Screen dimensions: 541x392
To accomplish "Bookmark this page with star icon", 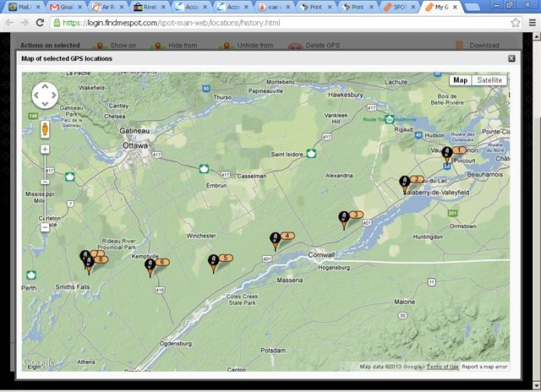I will click(x=515, y=22).
